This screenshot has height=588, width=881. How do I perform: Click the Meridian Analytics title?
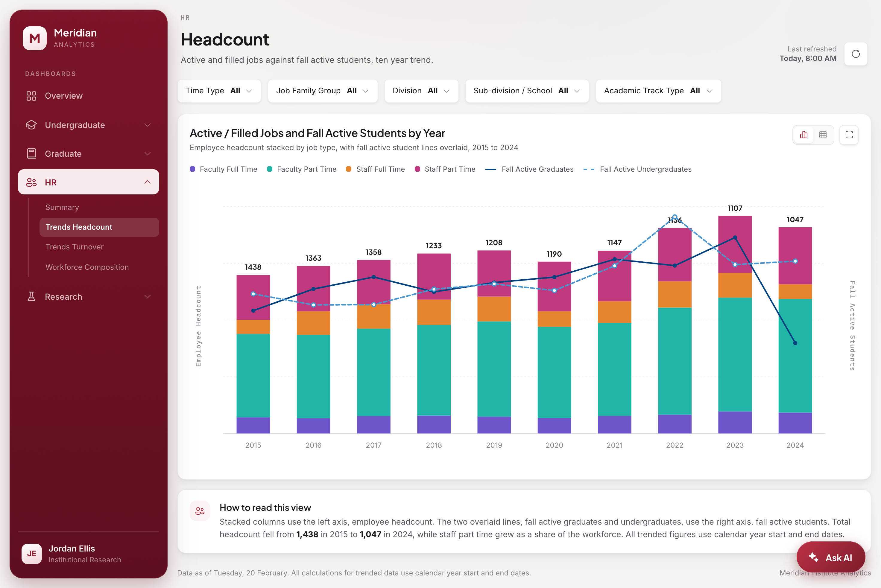pyautogui.click(x=75, y=38)
